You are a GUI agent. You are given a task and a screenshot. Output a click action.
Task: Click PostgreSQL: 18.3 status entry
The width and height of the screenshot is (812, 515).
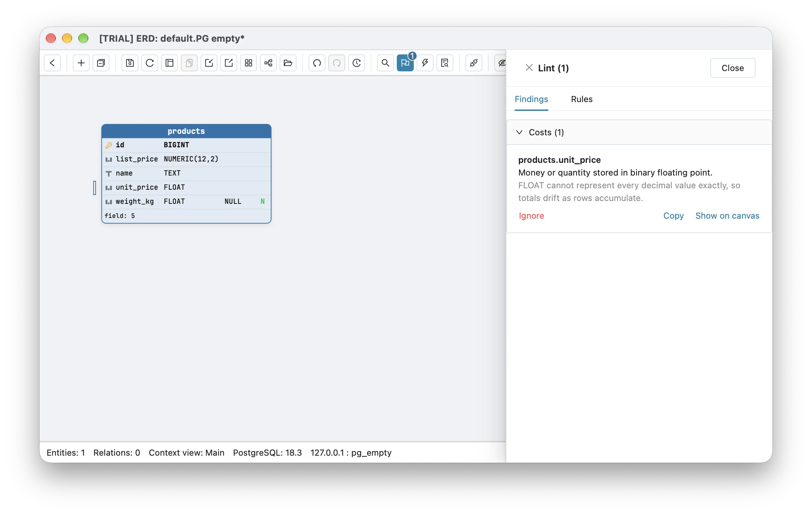pos(267,453)
